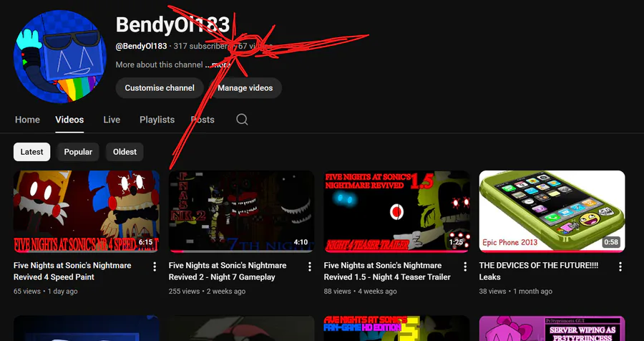Click the 0:58 duration badge
644x341 pixels.
click(x=611, y=242)
